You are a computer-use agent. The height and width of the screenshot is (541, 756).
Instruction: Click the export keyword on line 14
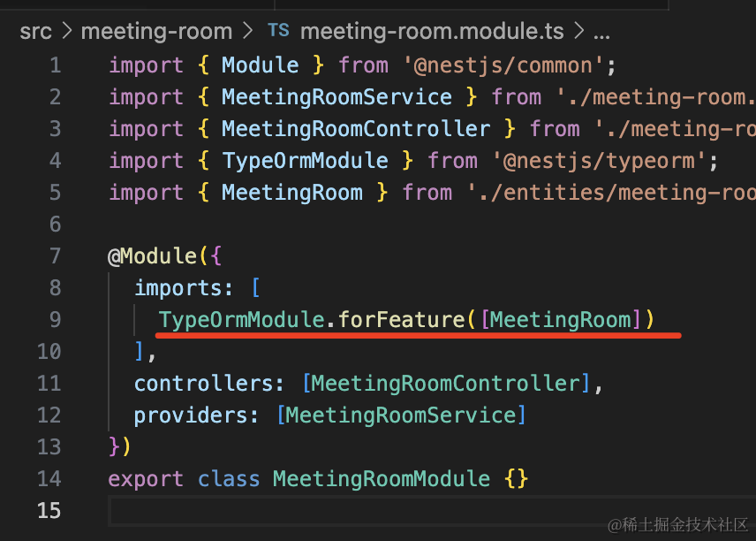(146, 479)
